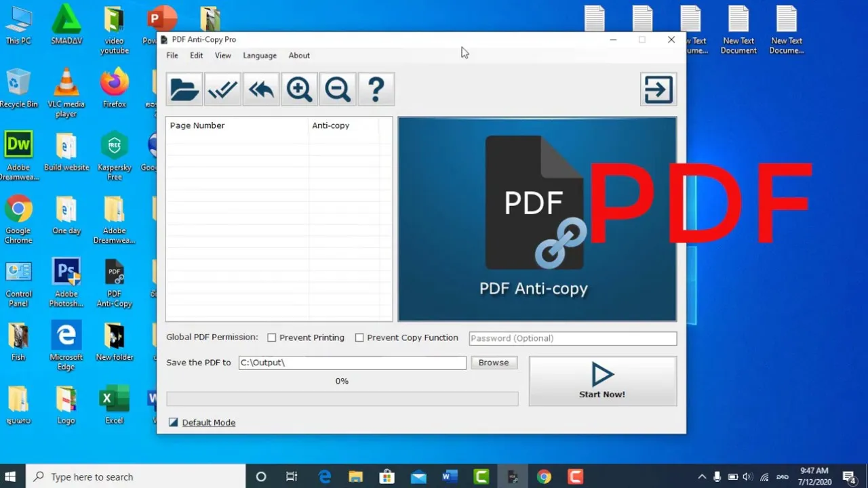Viewport: 868px width, 488px height.
Task: Select One day desktop icon
Action: pyautogui.click(x=66, y=215)
